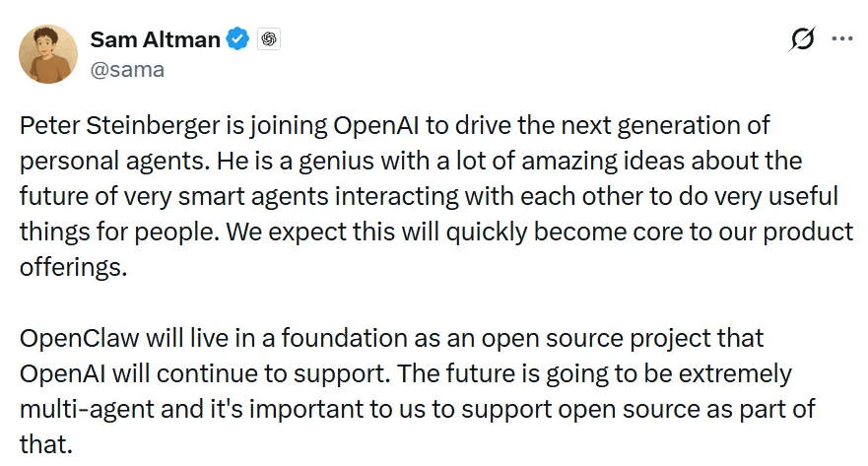The width and height of the screenshot is (868, 466).
Task: Click the phrase "open source project"
Action: [581, 339]
